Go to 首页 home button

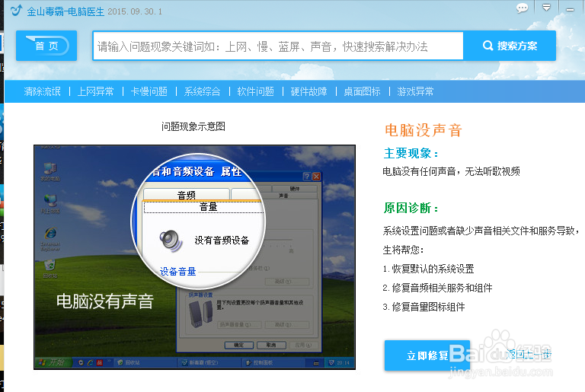pos(46,46)
